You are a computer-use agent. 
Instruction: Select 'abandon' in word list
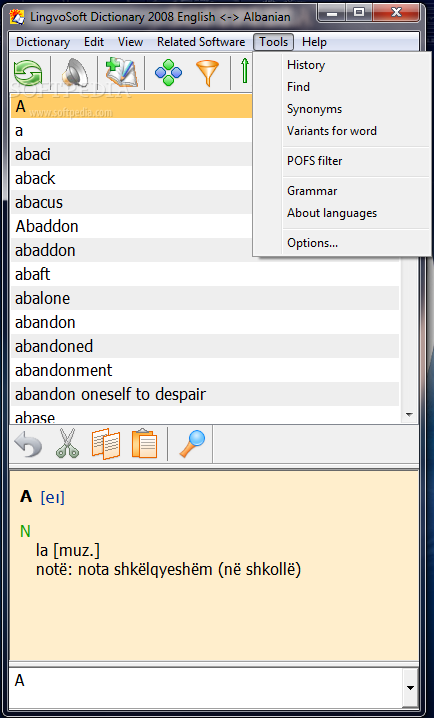click(205, 322)
